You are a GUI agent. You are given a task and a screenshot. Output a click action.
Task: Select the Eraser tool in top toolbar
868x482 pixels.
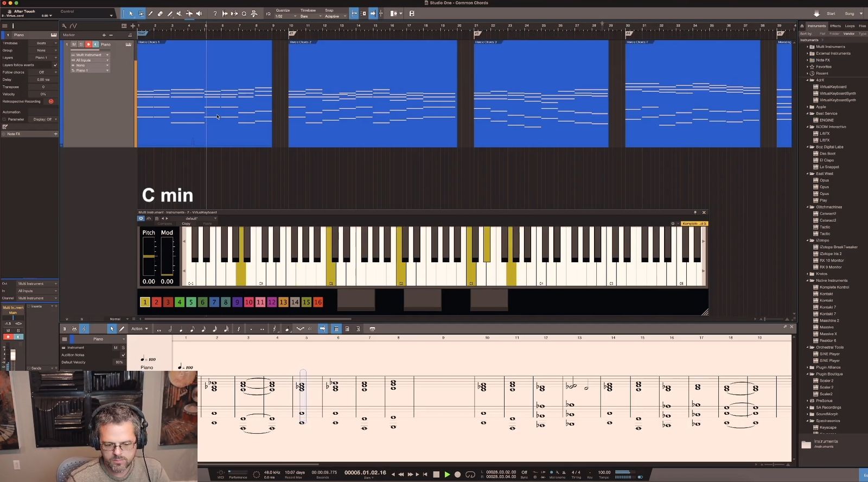tap(160, 14)
